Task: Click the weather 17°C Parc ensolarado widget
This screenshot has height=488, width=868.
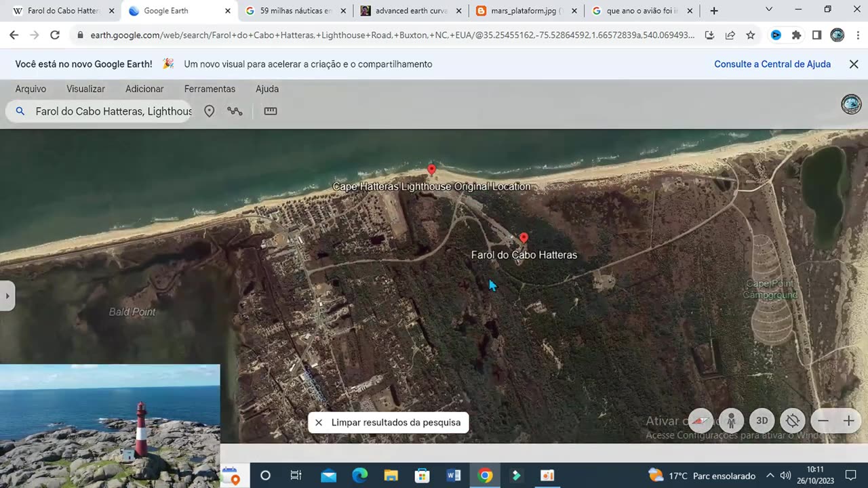Action: coord(702,475)
